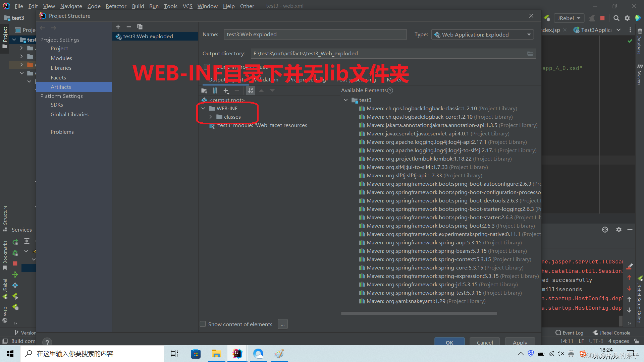
Task: Click the OK button to confirm changes
Action: pyautogui.click(x=449, y=342)
